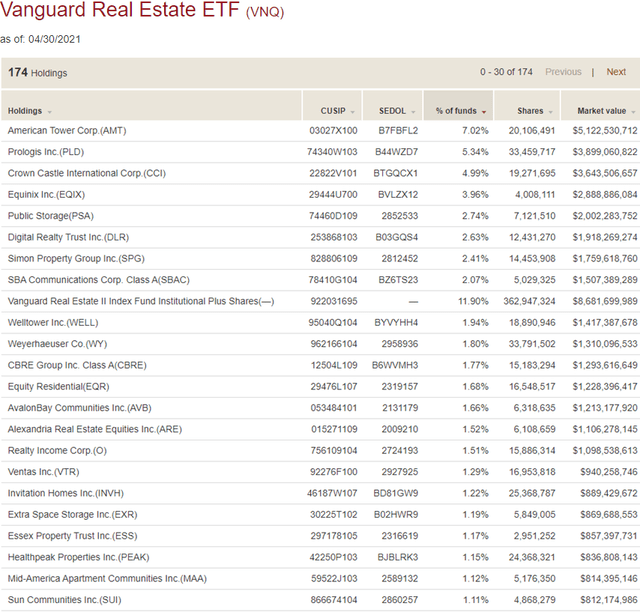Click shares value 4,008,111
Viewport: 640px width, 612px height.
(535, 194)
